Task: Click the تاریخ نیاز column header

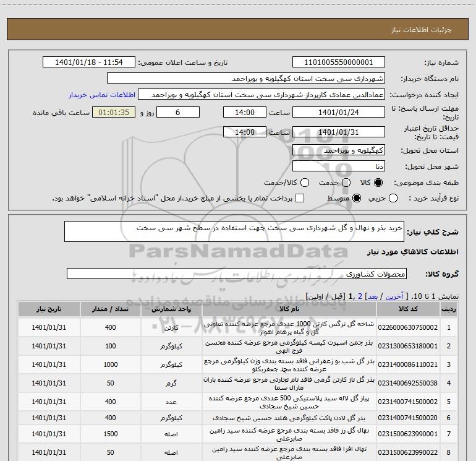Action: (49, 309)
